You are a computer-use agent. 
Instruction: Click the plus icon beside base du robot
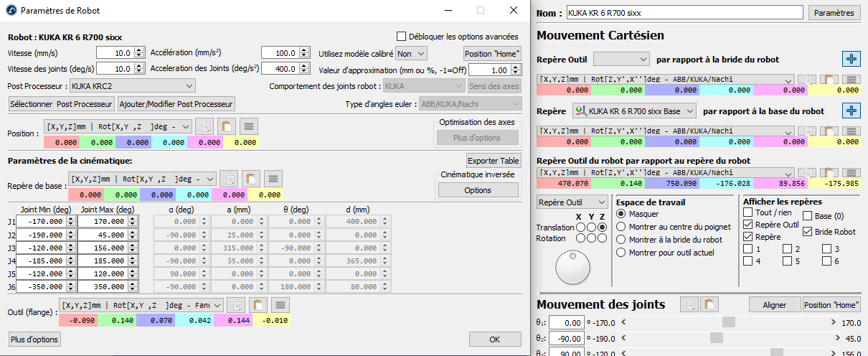[851, 111]
